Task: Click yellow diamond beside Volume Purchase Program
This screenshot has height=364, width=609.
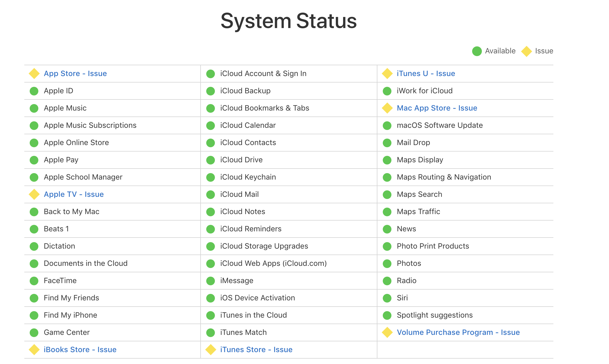Action: (x=387, y=332)
